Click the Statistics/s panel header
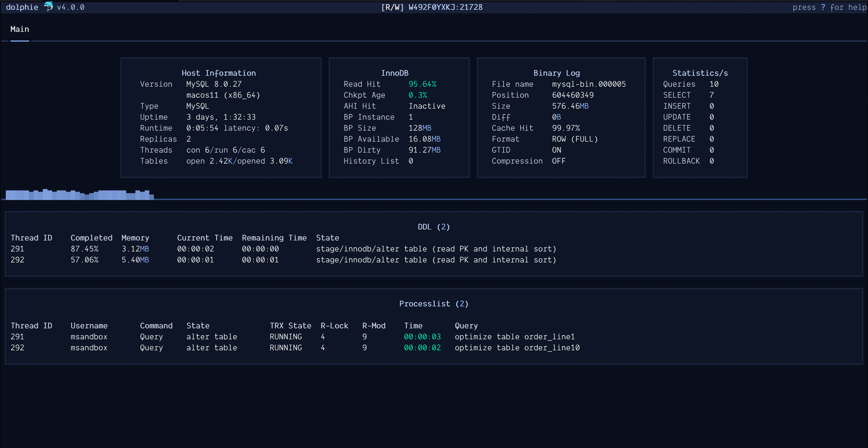 click(700, 73)
